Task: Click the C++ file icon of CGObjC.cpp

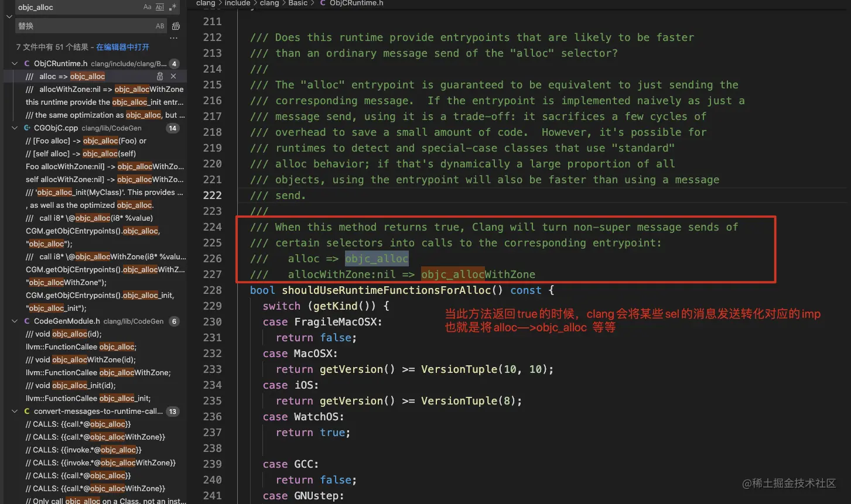Action: [x=27, y=128]
